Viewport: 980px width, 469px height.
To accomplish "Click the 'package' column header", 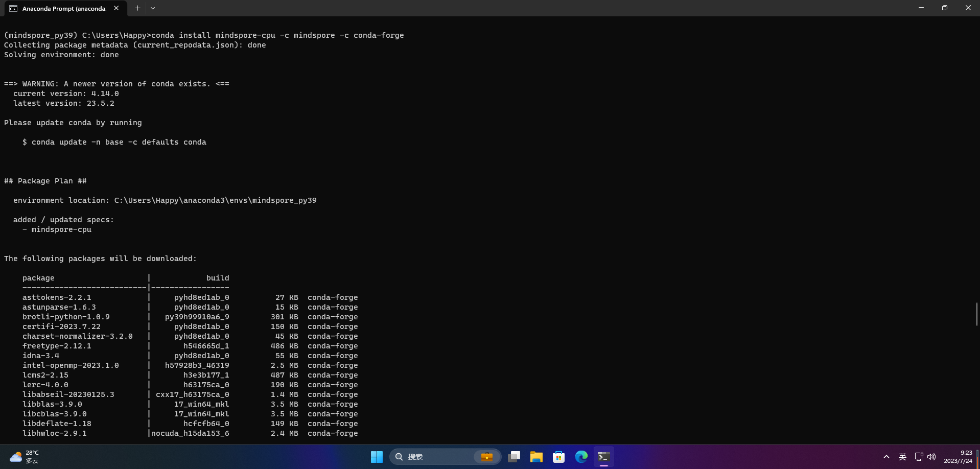I will click(38, 278).
